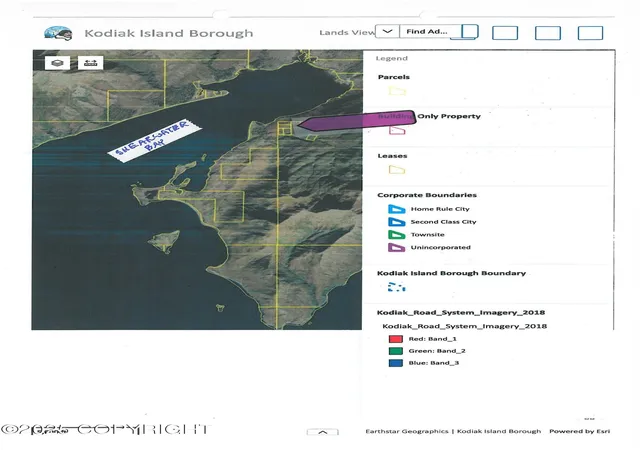Click the Shearwater Bay label on map
The image size is (640, 450).
point(154,140)
